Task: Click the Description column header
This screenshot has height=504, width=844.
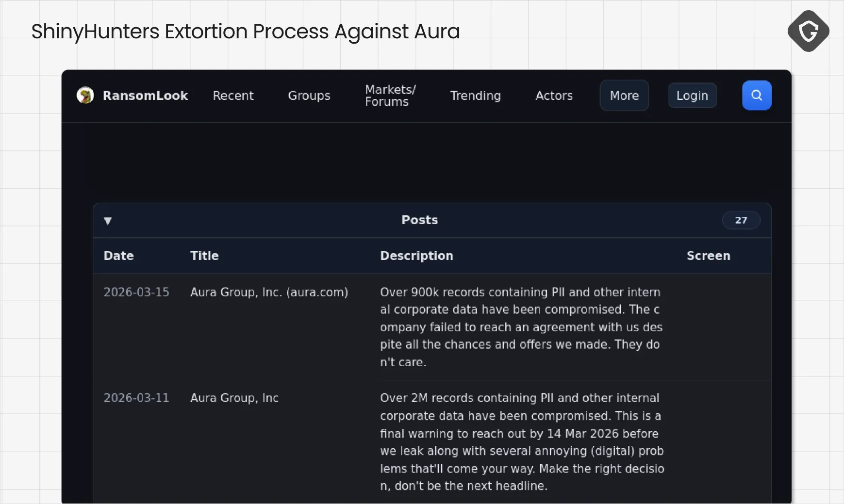Action: [x=416, y=256]
